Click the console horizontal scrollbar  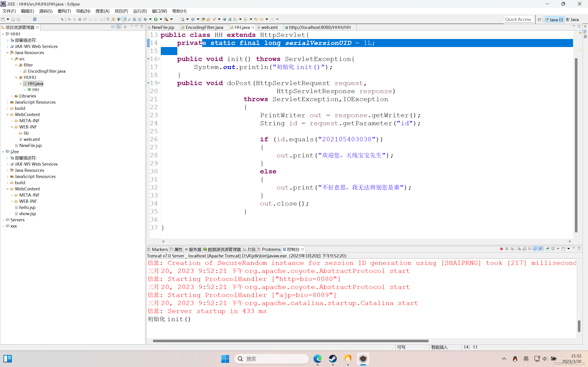tap(290, 341)
